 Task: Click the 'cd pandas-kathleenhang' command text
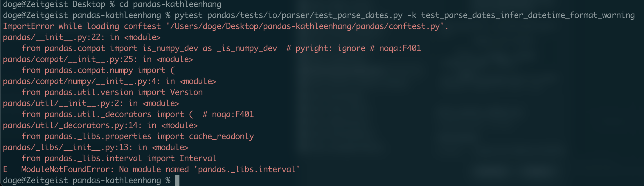[170, 4]
